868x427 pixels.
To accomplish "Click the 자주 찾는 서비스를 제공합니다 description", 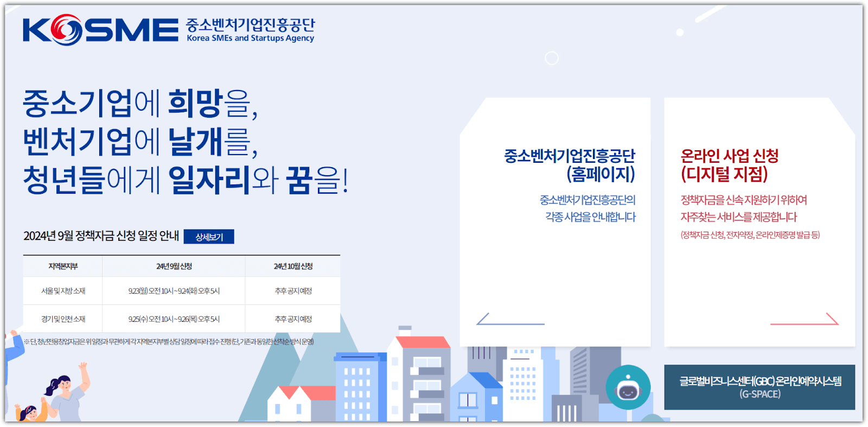I will pyautogui.click(x=739, y=217).
